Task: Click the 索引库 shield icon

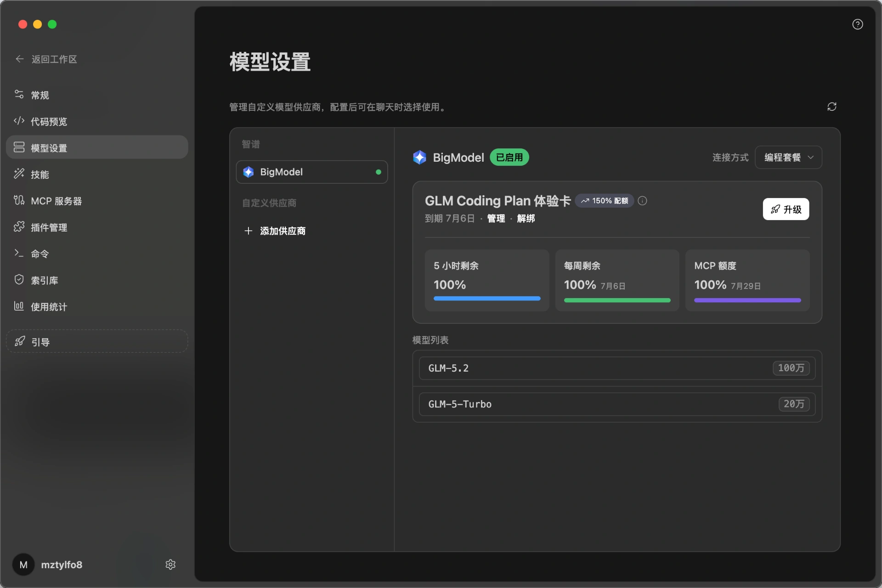Action: [19, 280]
